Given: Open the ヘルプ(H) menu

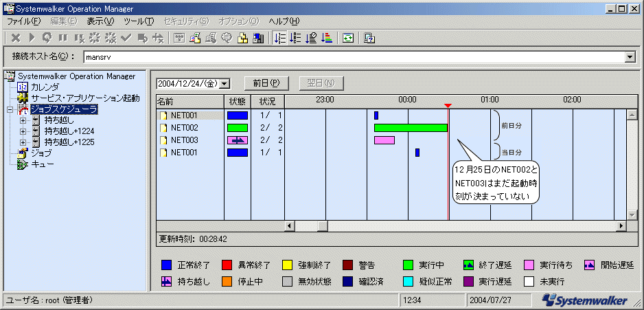Looking at the screenshot, I should tap(284, 21).
